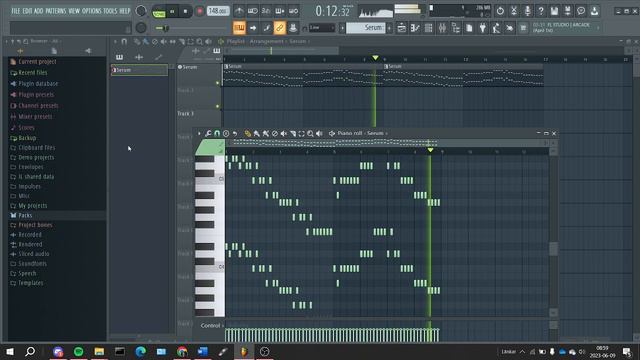Open the PATTERNS menu
Viewport: 640px width, 360px height.
(56, 11)
